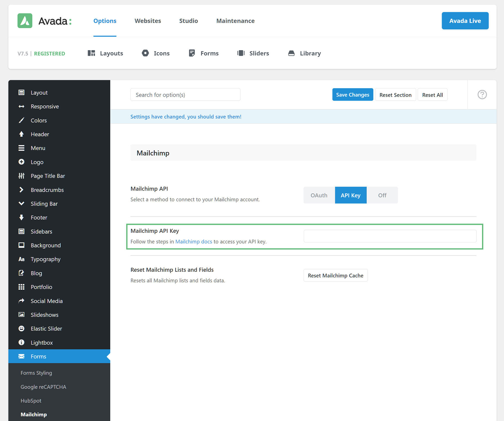Switch to the Options tab

click(105, 21)
